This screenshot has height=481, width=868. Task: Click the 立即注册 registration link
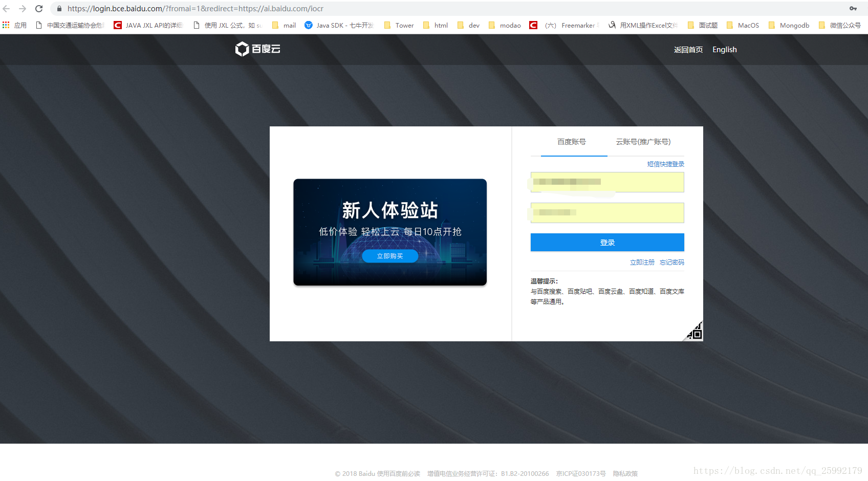(x=642, y=262)
